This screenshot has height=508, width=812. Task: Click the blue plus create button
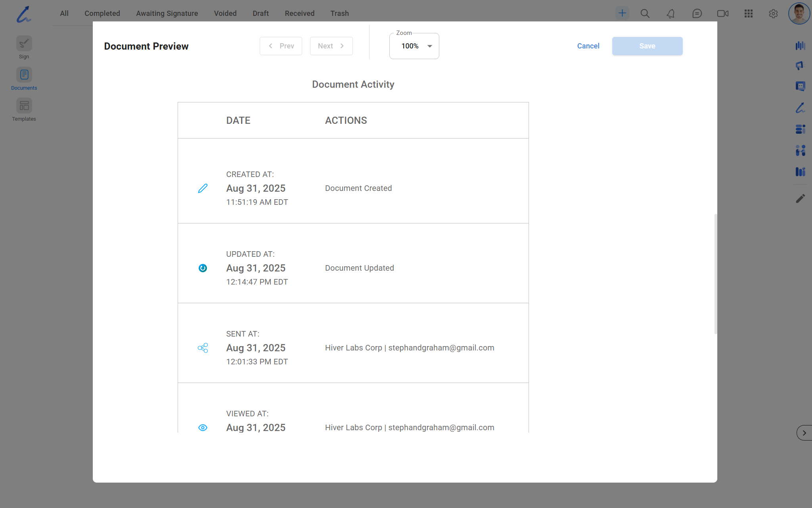622,13
